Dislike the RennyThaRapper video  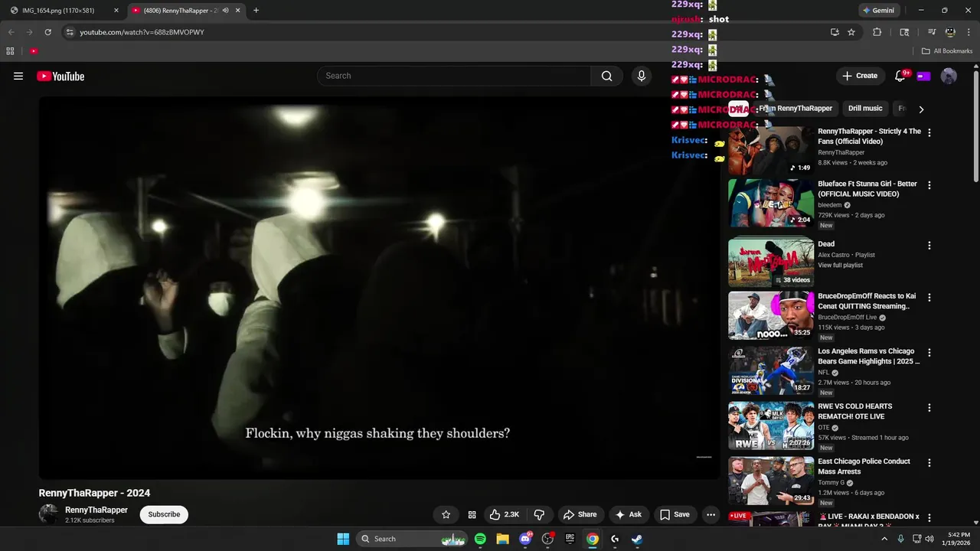[539, 515]
